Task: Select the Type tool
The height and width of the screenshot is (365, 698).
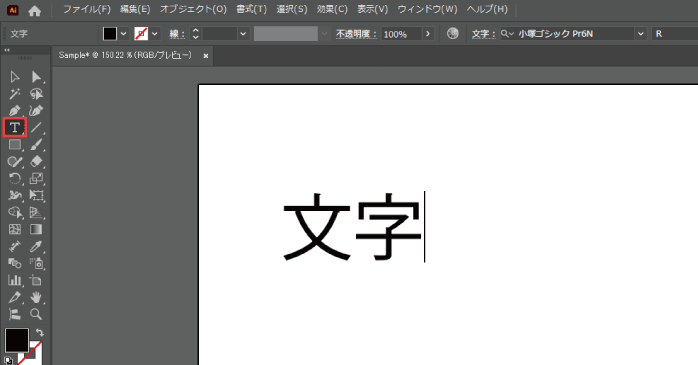Action: (15, 128)
